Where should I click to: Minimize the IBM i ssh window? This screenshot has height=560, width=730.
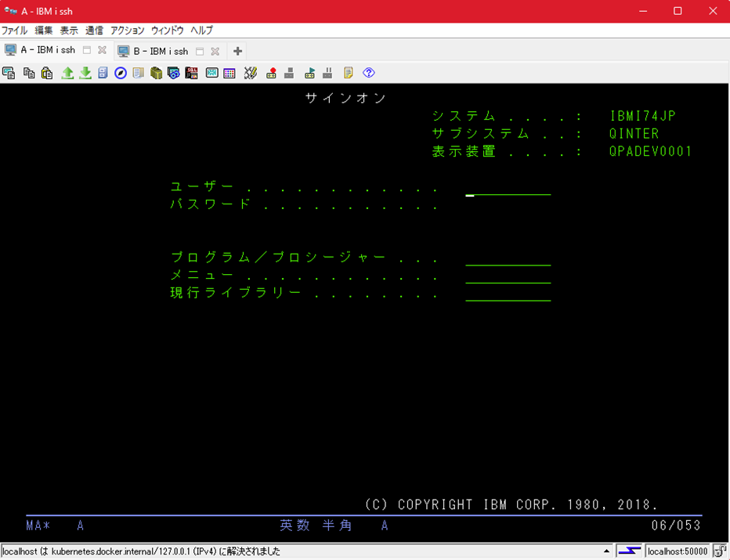point(643,11)
